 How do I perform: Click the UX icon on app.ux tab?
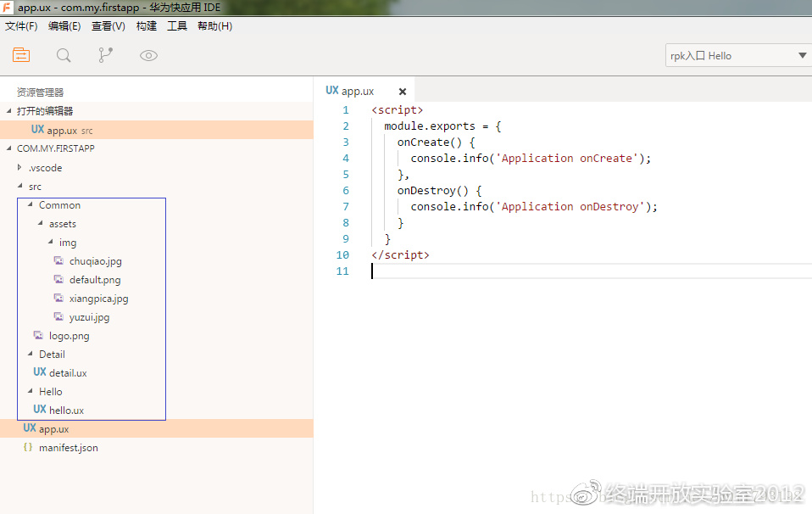(332, 90)
